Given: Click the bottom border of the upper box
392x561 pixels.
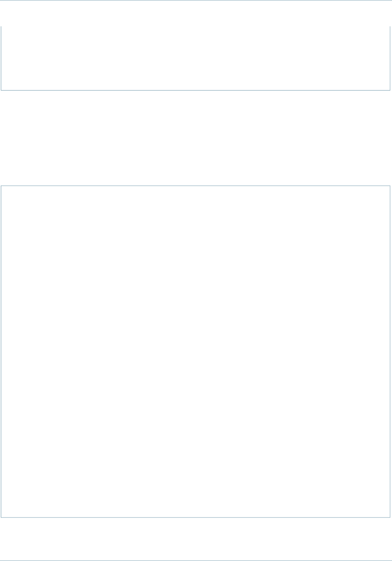Looking at the screenshot, I should coord(195,90).
